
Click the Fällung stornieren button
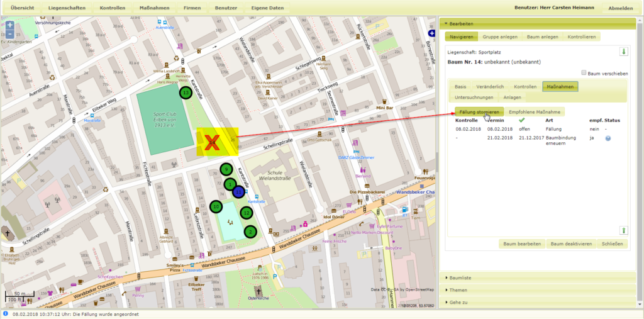pos(479,112)
